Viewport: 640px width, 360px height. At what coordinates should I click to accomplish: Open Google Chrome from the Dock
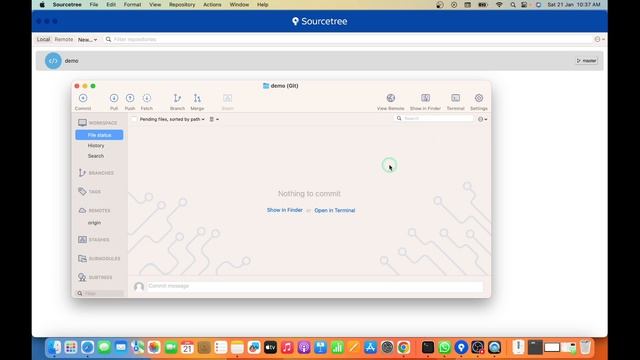pos(404,347)
